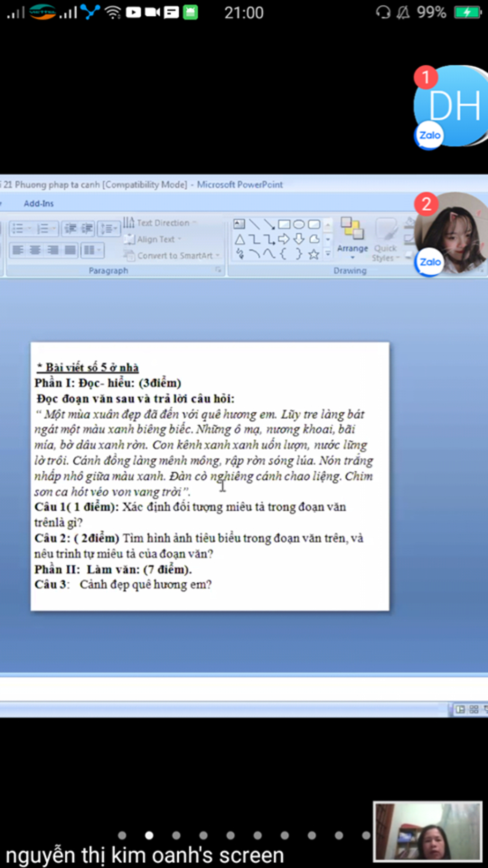Toggle Align Text Left

18,250
